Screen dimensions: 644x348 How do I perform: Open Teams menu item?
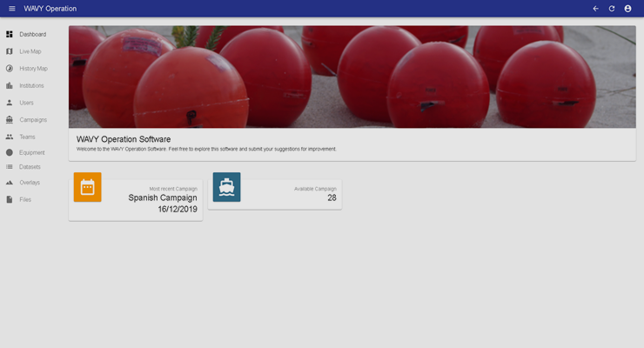[x=28, y=137]
